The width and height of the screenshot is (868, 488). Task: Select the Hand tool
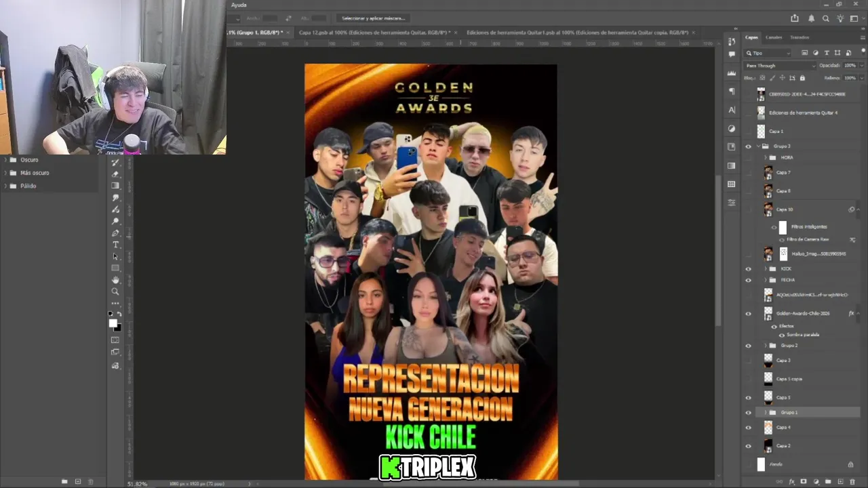coord(115,279)
